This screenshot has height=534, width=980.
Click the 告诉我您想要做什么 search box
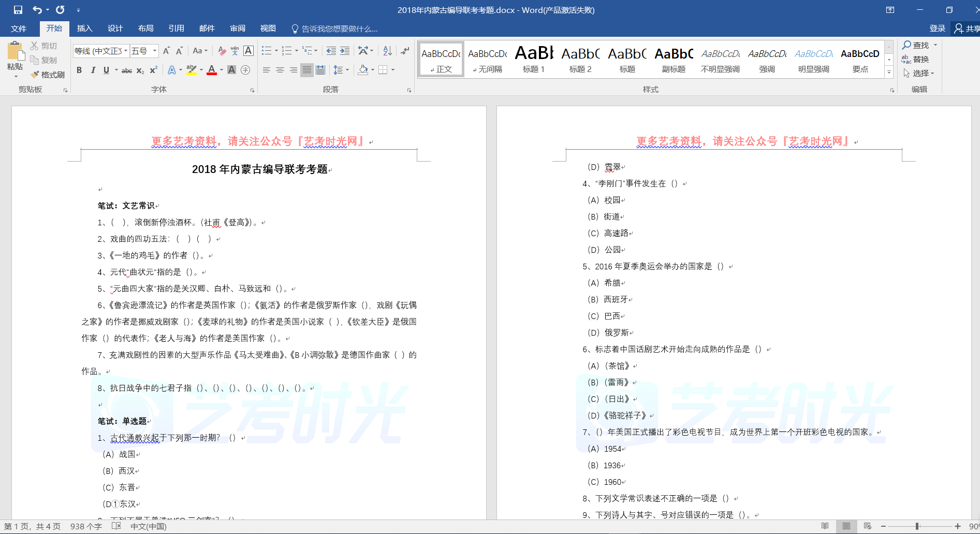coord(339,28)
